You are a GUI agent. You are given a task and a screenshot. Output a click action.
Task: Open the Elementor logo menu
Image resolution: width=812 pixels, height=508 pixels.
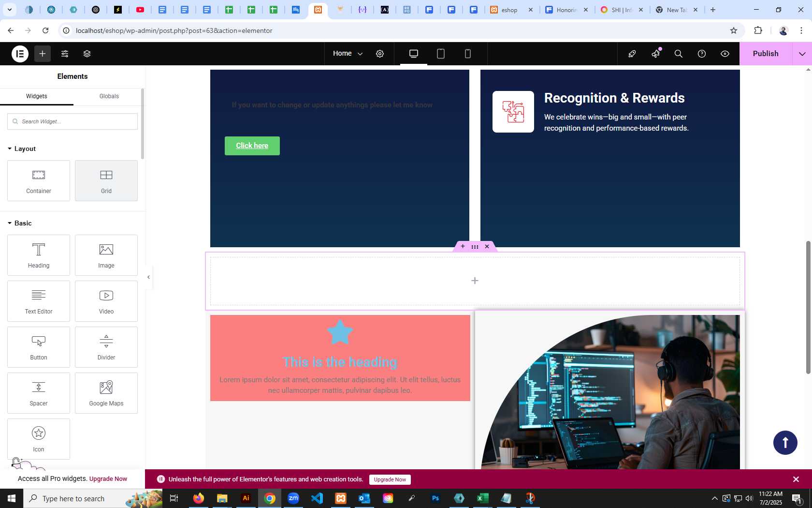[20, 54]
